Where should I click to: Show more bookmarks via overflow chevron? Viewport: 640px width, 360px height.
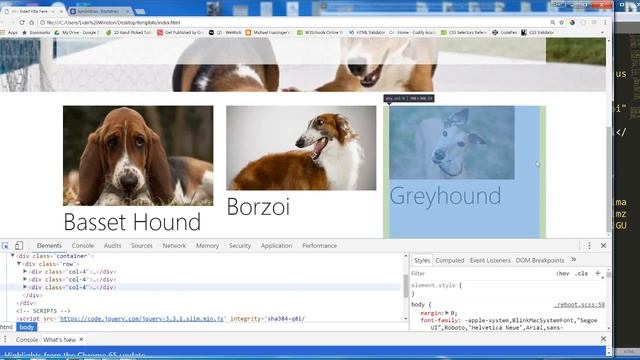(x=602, y=32)
